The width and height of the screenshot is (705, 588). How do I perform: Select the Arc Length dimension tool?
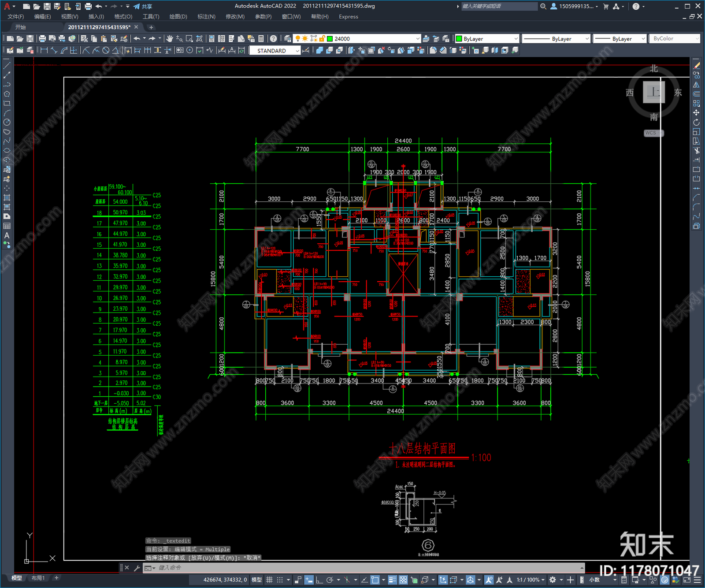(x=64, y=50)
